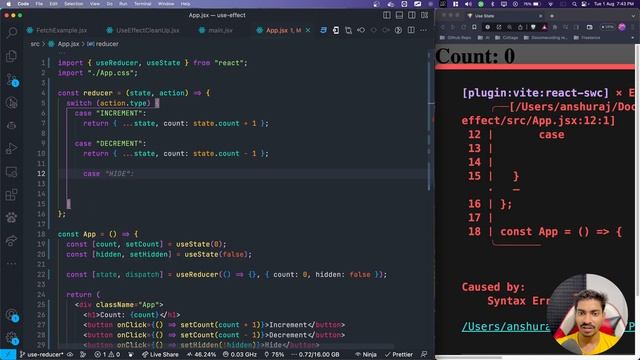Image resolution: width=640 pixels, height=360 pixels.
Task: Close the App.jsx tab
Action: click(x=308, y=30)
